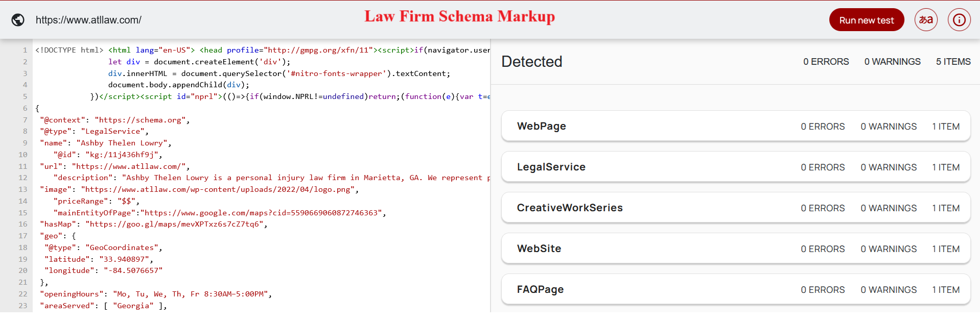Click the globe icon beside the URL
This screenshot has width=980, height=324.
pos(18,20)
